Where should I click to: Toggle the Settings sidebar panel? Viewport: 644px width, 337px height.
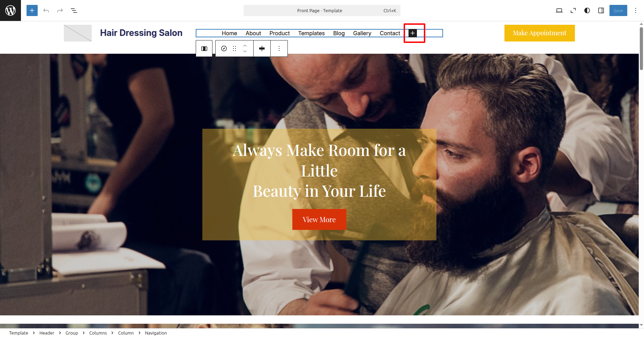pos(601,10)
